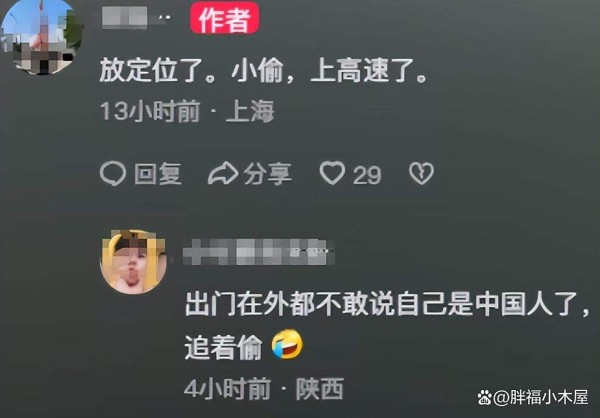Screen dimensions: 600x418
Task: Like the comment with heart icon
Action: pyautogui.click(x=333, y=173)
